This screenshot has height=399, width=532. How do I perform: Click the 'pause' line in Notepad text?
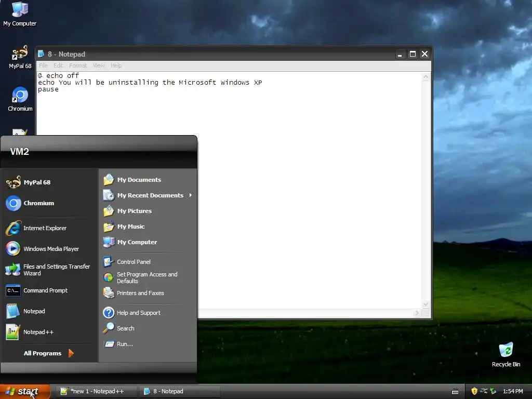(48, 89)
